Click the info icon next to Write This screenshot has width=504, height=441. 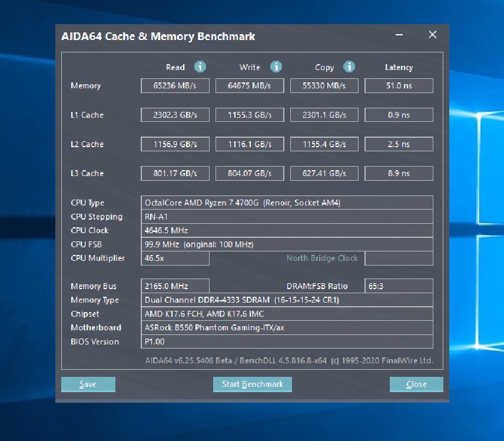276,67
